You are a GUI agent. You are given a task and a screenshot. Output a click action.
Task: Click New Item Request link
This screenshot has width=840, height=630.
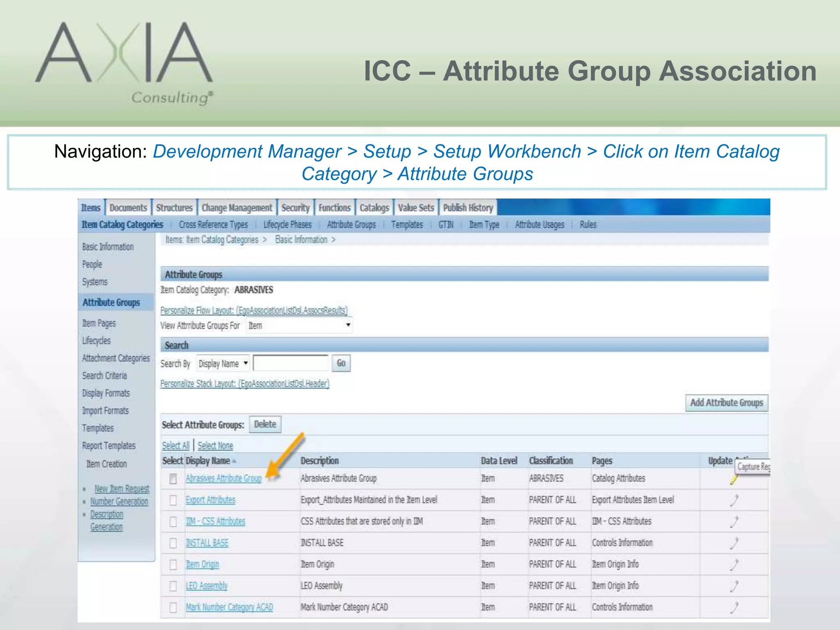pos(122,489)
